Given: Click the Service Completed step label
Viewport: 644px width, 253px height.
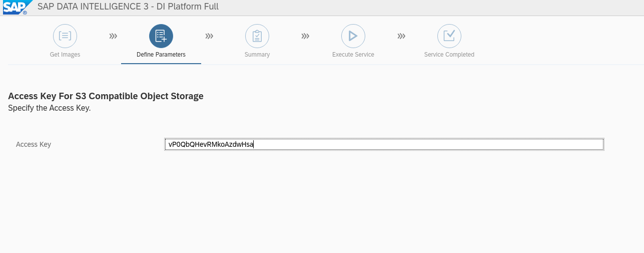Looking at the screenshot, I should pos(449,55).
